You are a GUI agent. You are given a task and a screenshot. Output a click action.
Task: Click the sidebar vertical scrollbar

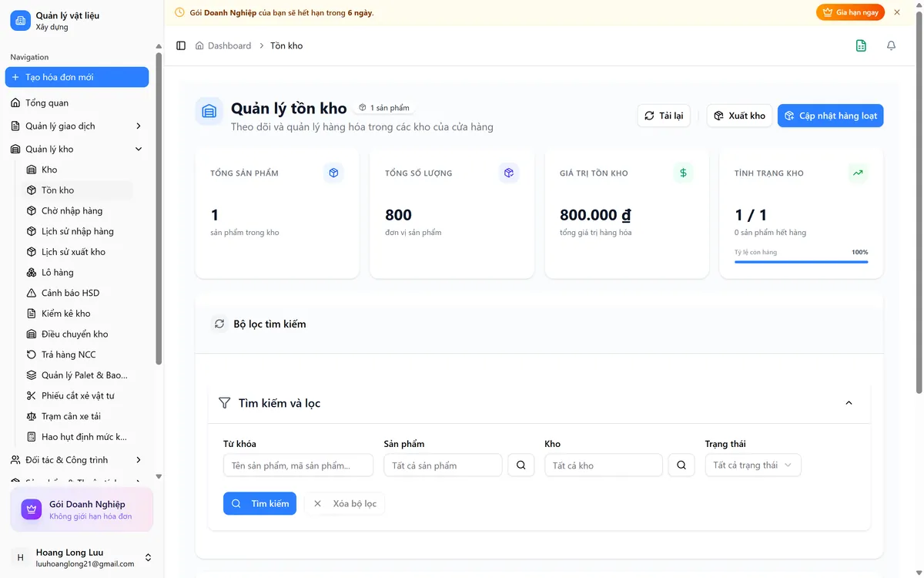coord(159,208)
